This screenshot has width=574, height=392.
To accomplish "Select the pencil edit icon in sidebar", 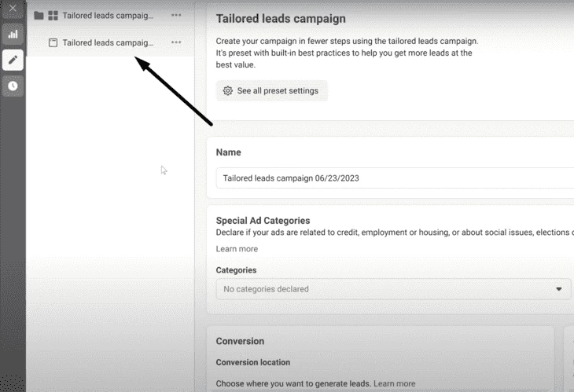I will tap(13, 60).
